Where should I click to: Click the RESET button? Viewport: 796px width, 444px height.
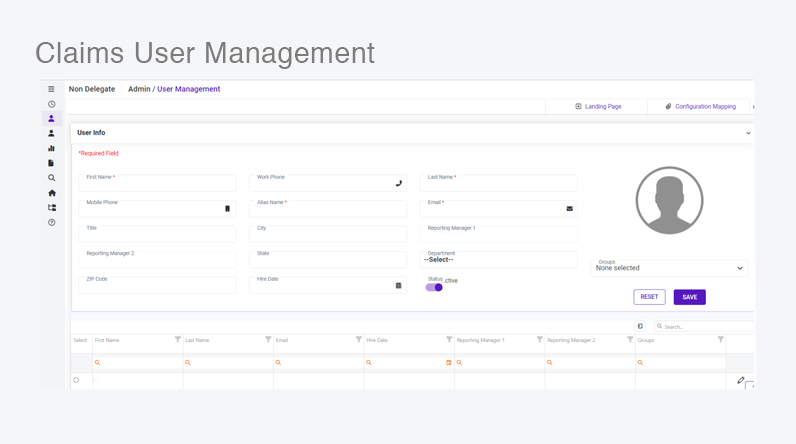649,297
